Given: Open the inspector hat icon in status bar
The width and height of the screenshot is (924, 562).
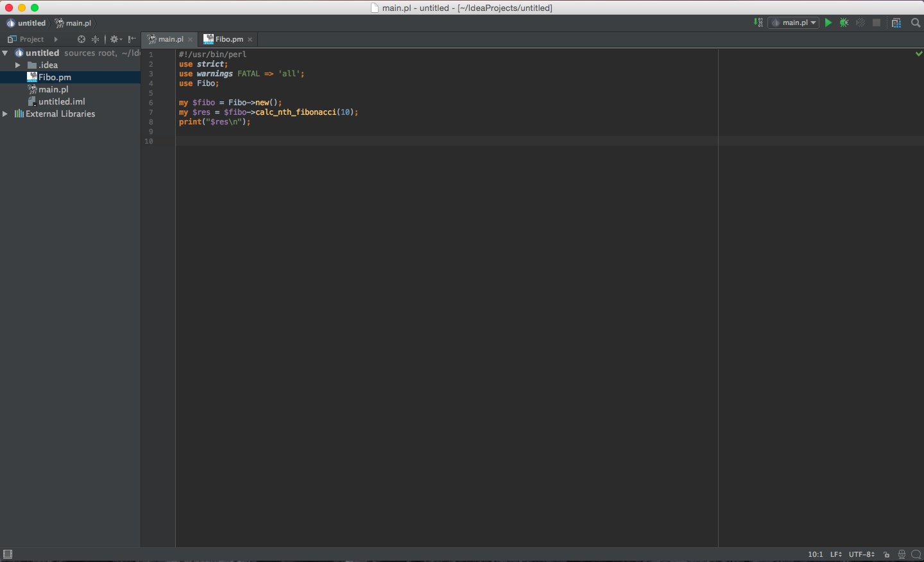Looking at the screenshot, I should (x=902, y=554).
